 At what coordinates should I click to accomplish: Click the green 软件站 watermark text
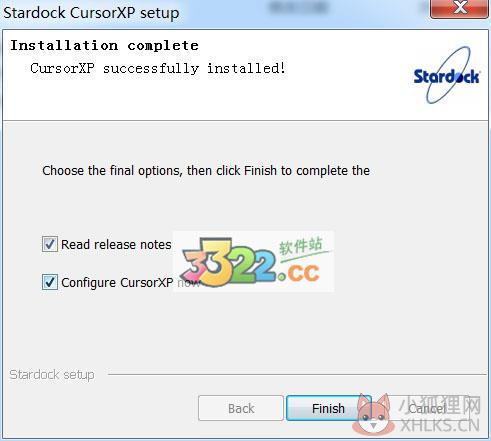click(x=301, y=246)
